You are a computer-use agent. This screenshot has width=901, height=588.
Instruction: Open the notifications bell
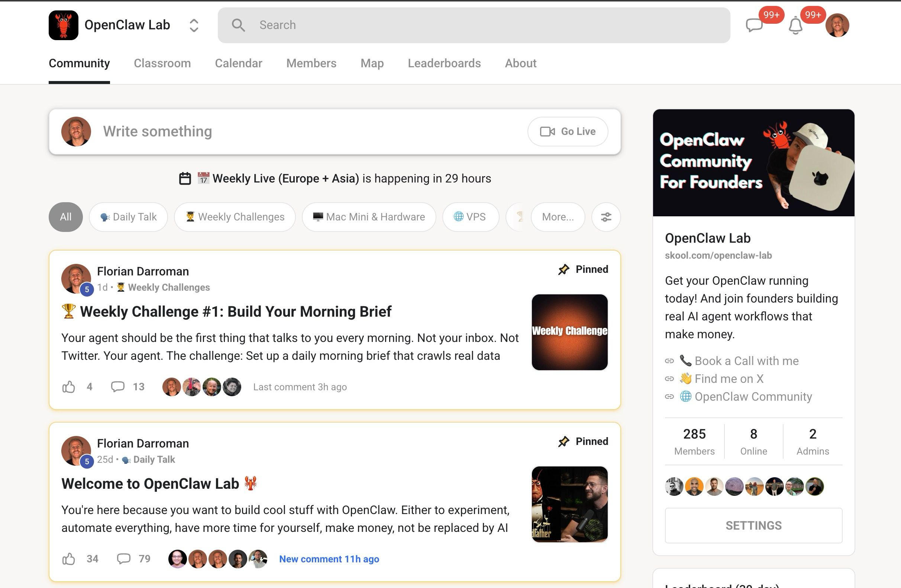[x=795, y=26]
